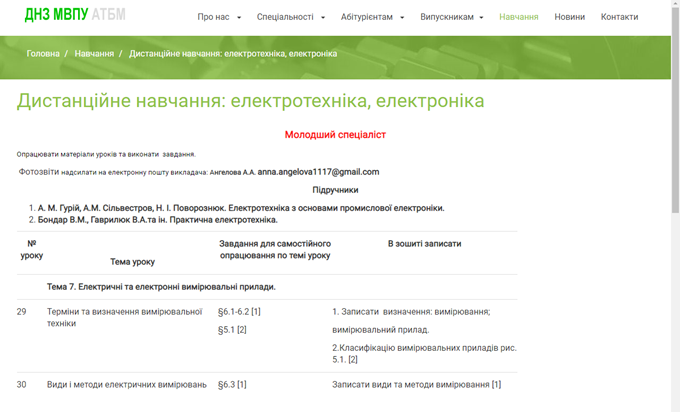Click Терміни та визначення вимірювальної техніки cell
681x413 pixels.
[x=125, y=317]
